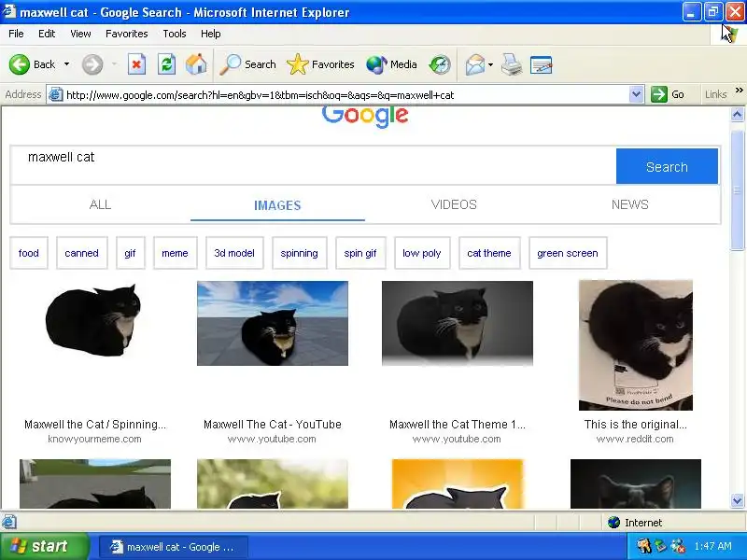Open the Favorites menu in menu bar
The height and width of the screenshot is (560, 747).
tap(127, 34)
